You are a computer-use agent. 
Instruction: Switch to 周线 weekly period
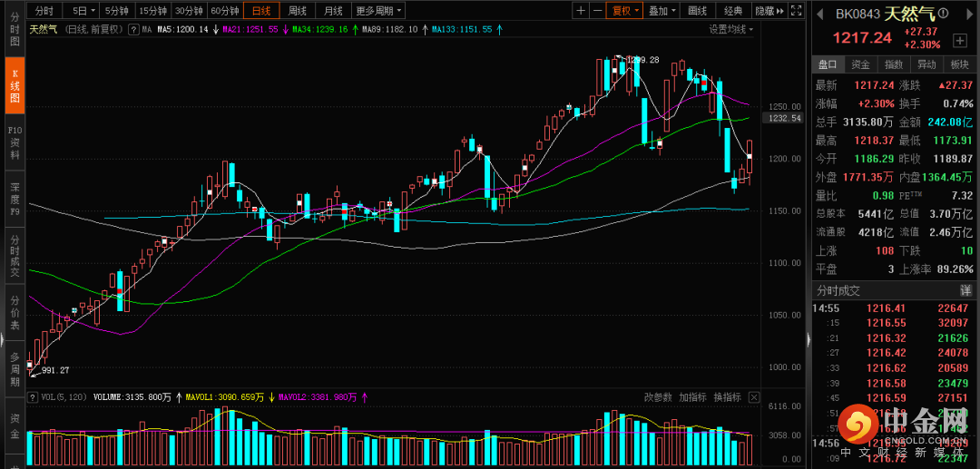tap(297, 11)
